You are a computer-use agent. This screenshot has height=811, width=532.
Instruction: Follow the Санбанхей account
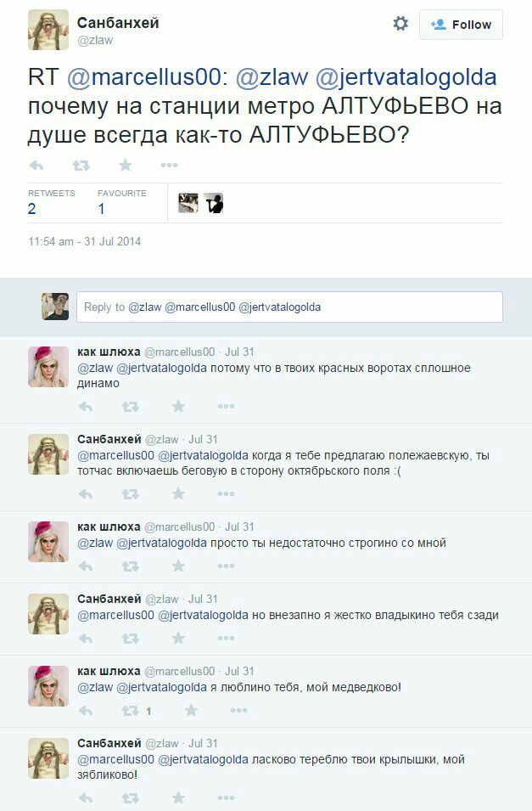pos(461,25)
